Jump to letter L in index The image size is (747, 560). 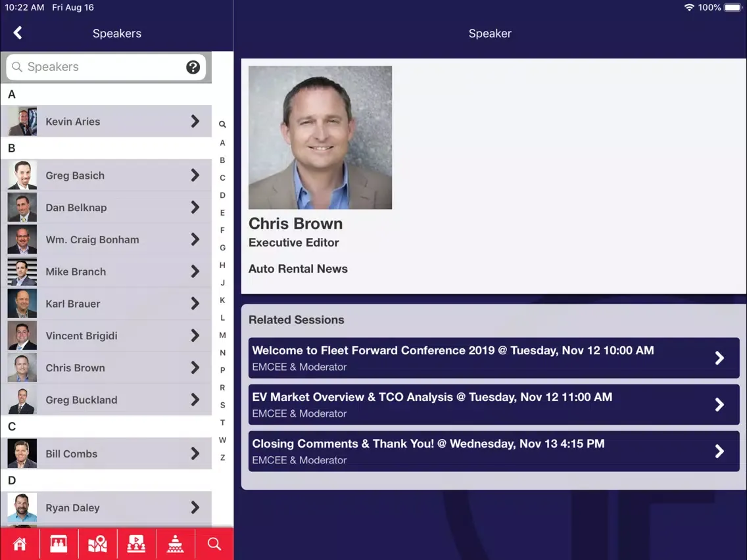click(222, 317)
